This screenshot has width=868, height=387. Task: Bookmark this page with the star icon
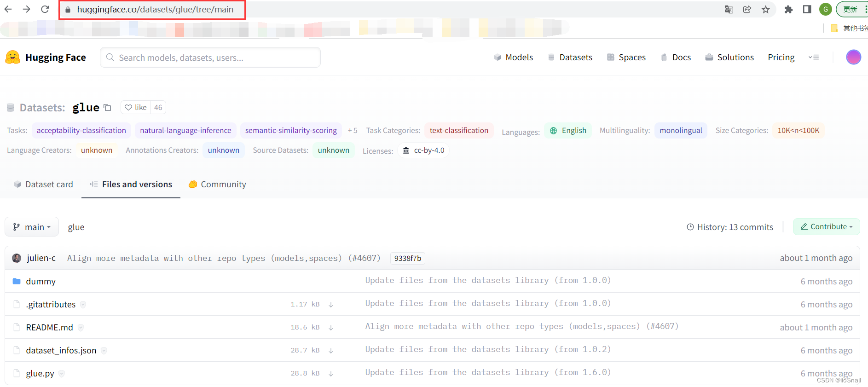tap(765, 9)
